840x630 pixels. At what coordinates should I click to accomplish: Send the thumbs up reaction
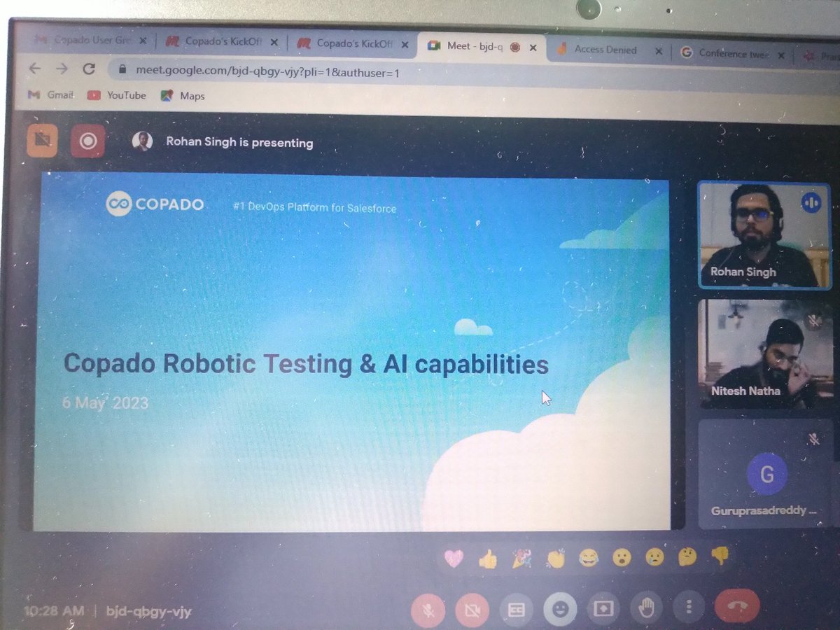[x=487, y=558]
